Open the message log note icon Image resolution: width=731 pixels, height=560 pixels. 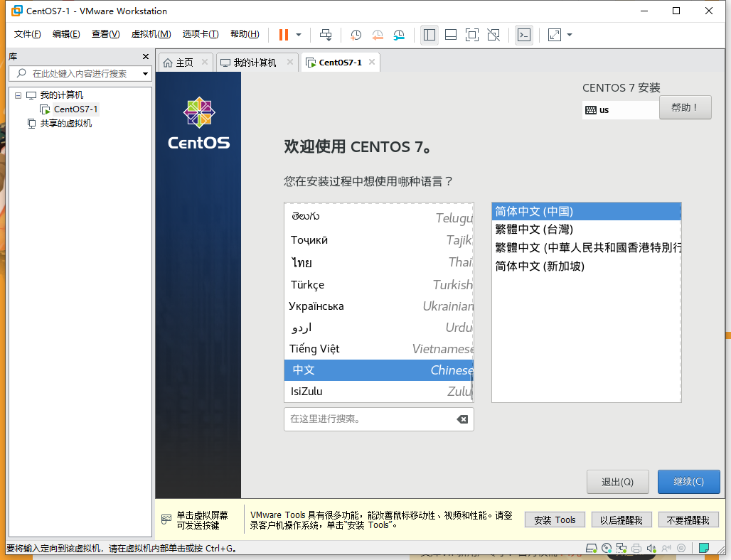pyautogui.click(x=704, y=548)
